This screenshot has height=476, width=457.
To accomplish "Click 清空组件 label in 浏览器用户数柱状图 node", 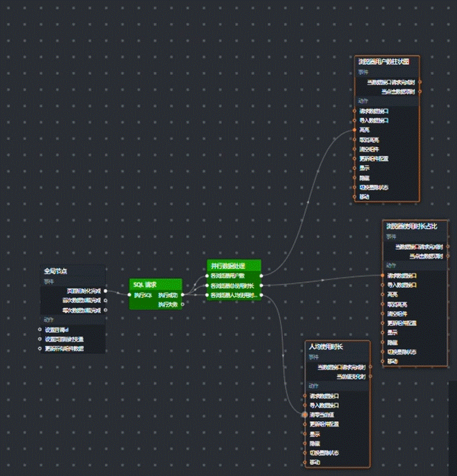I will [369, 149].
